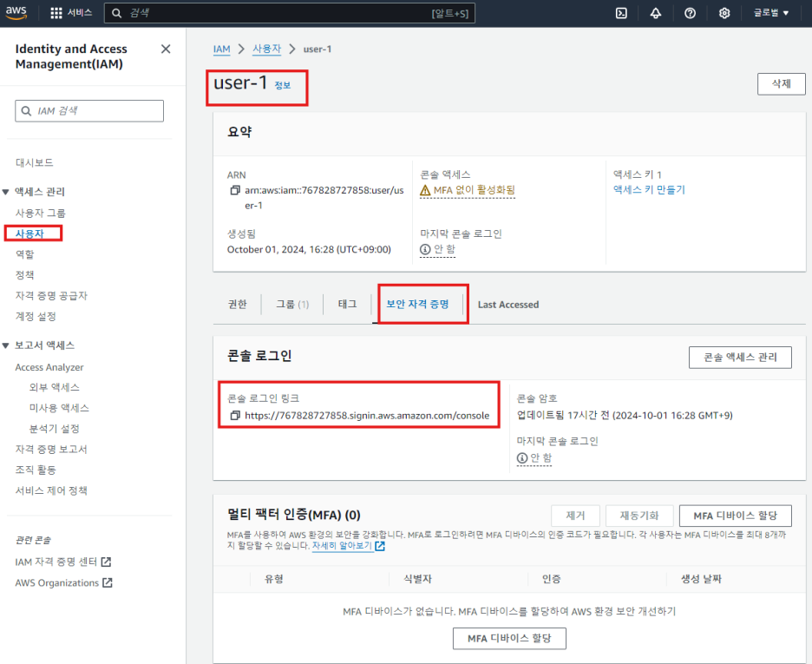Launch CloudShell from the top bar
Screen dimensions: 812x664
coord(621,13)
